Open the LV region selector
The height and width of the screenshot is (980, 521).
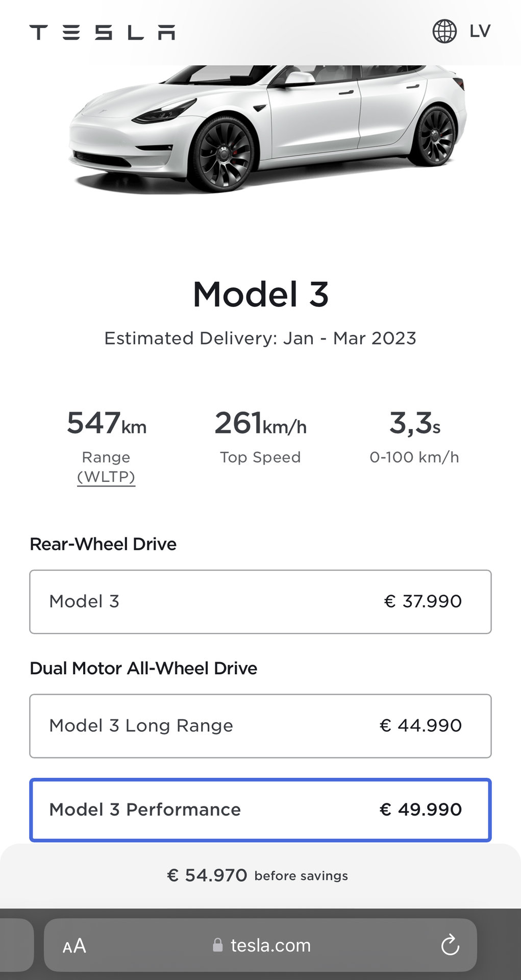click(480, 32)
